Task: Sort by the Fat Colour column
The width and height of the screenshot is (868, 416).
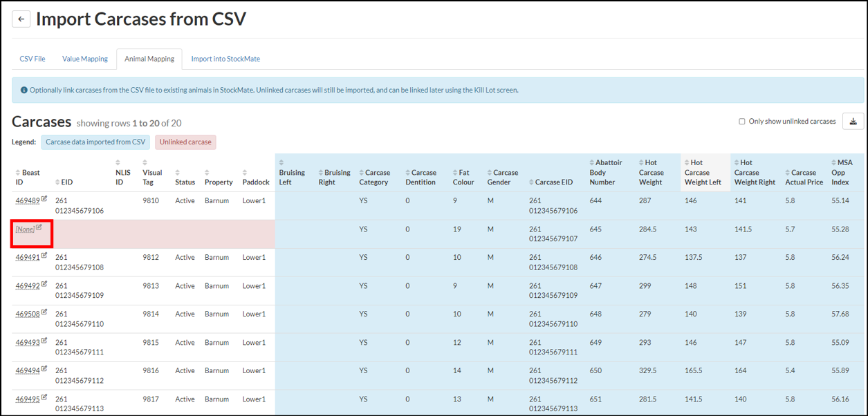Action: point(463,178)
